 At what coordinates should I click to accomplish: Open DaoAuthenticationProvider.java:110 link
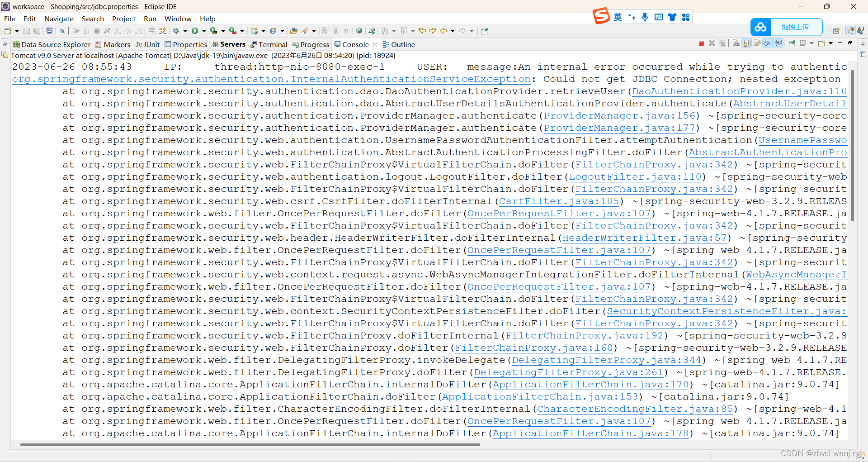tap(739, 91)
